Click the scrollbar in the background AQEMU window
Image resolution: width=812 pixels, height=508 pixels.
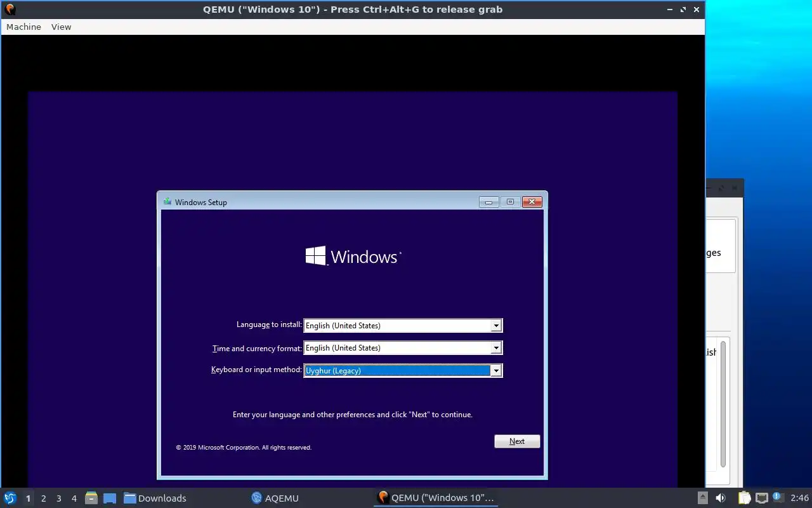(x=723, y=404)
